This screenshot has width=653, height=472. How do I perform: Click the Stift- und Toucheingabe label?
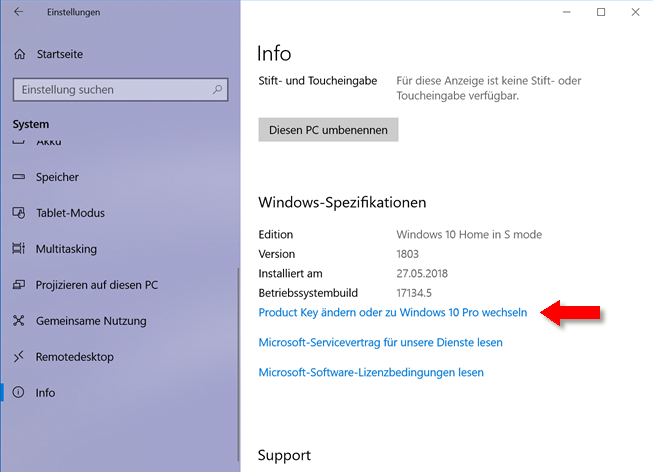(x=318, y=81)
